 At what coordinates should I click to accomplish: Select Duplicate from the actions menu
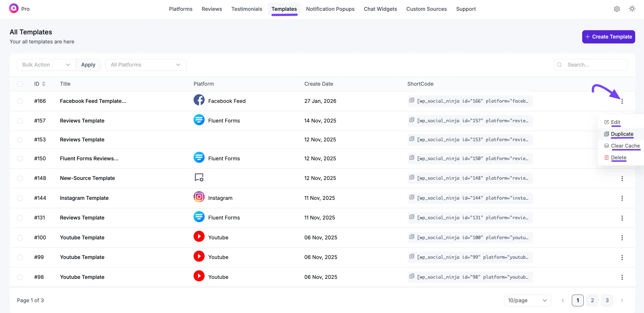[622, 134]
